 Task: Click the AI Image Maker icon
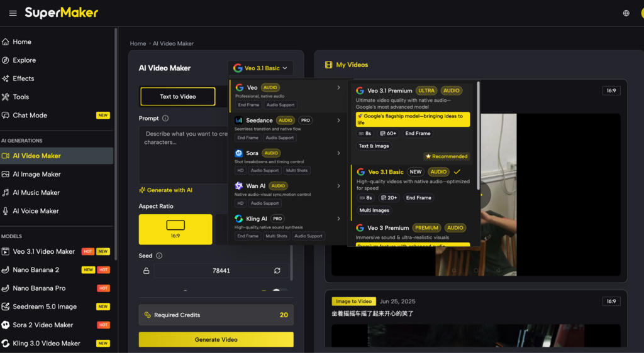[x=5, y=174]
